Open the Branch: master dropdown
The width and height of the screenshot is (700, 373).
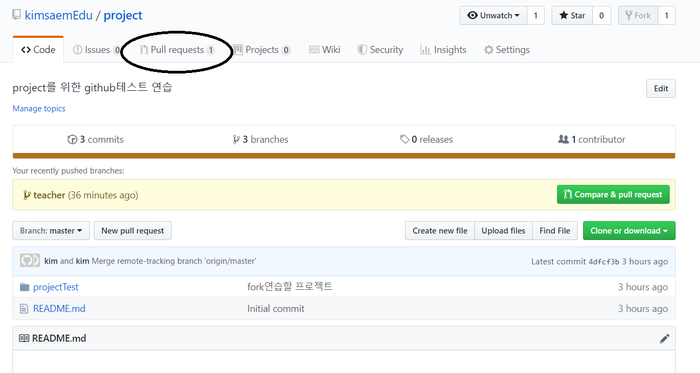pyautogui.click(x=51, y=231)
